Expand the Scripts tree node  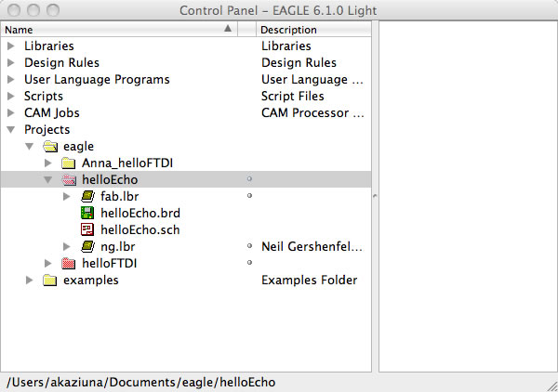11,96
